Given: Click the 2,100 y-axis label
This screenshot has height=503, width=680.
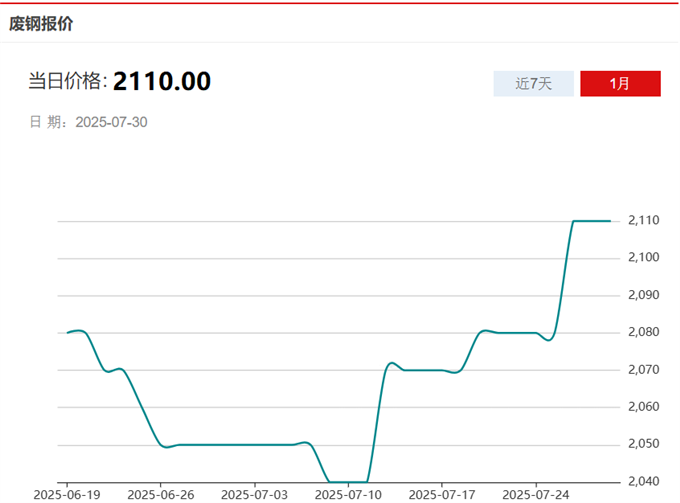Looking at the screenshot, I should tap(643, 258).
